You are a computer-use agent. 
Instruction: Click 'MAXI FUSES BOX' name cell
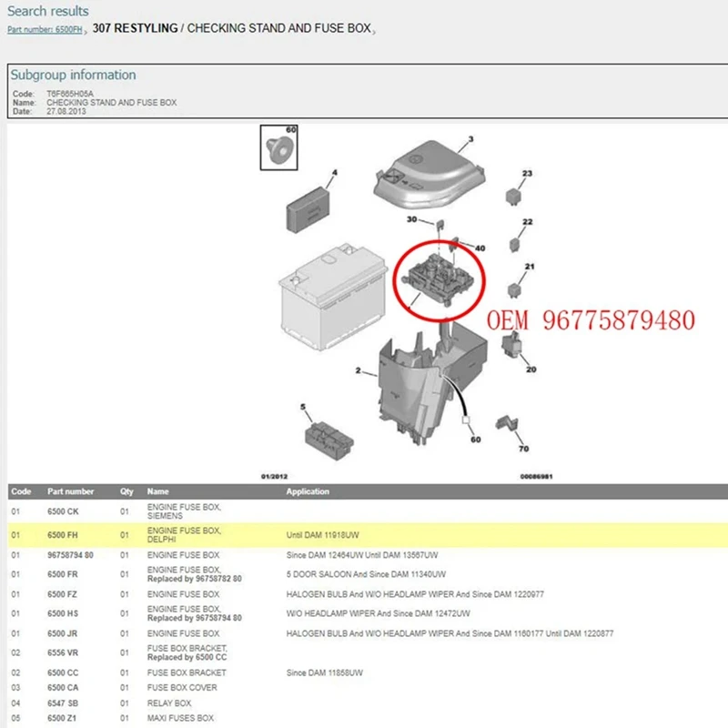[x=180, y=718]
